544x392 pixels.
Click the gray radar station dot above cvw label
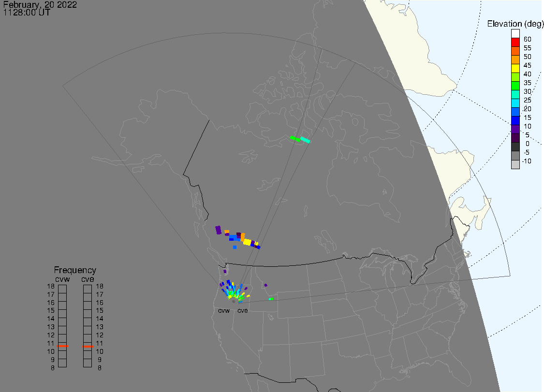[234, 302]
